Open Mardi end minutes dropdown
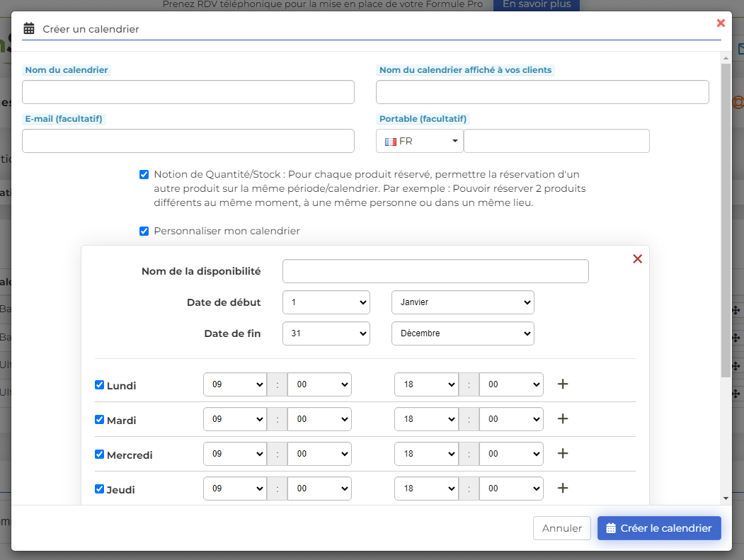This screenshot has width=744, height=560. point(511,419)
